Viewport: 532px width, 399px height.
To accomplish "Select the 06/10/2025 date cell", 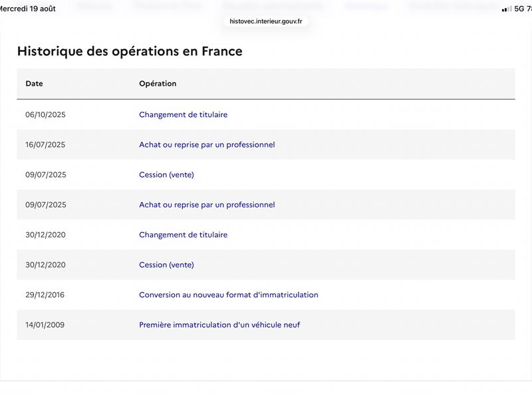I will click(x=45, y=114).
